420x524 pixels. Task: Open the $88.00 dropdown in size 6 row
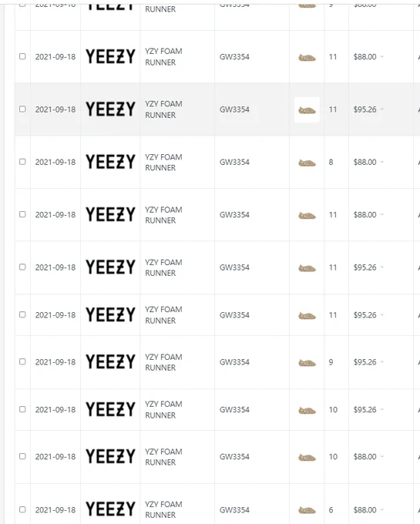tap(382, 510)
